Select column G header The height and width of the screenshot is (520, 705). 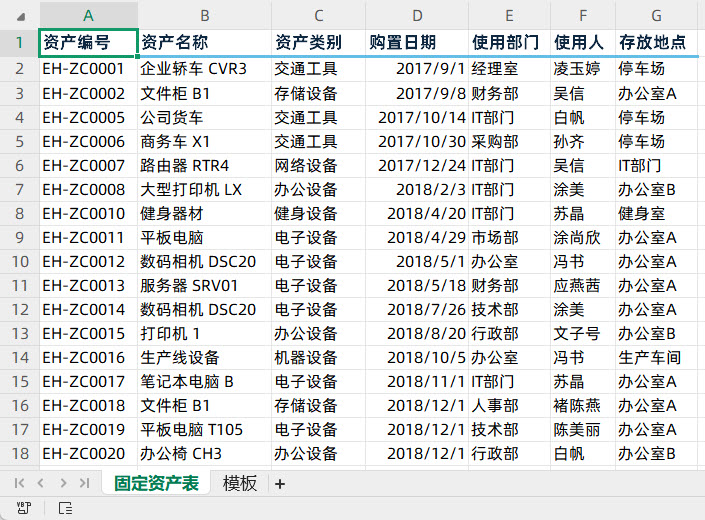point(656,15)
